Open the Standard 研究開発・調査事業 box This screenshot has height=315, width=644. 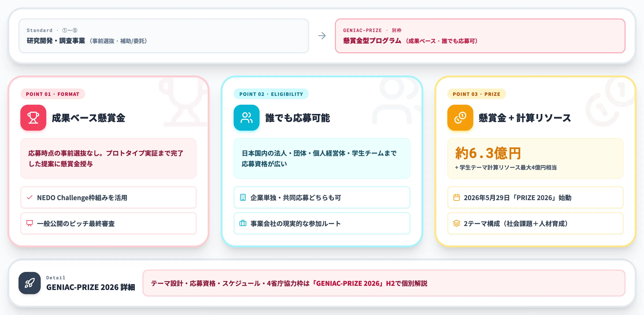point(164,36)
